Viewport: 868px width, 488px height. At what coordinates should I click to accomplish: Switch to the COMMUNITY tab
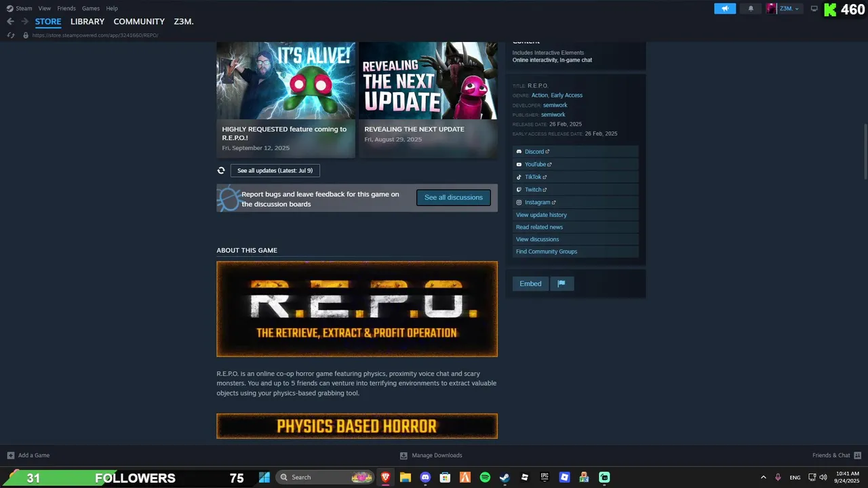tap(139, 22)
